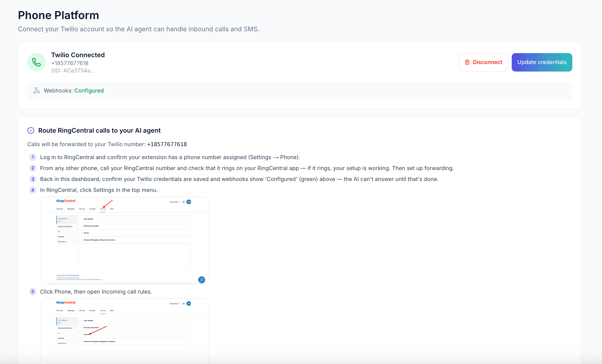The image size is (602, 364).
Task: Click the green "Configured" webhook status
Action: coord(89,90)
